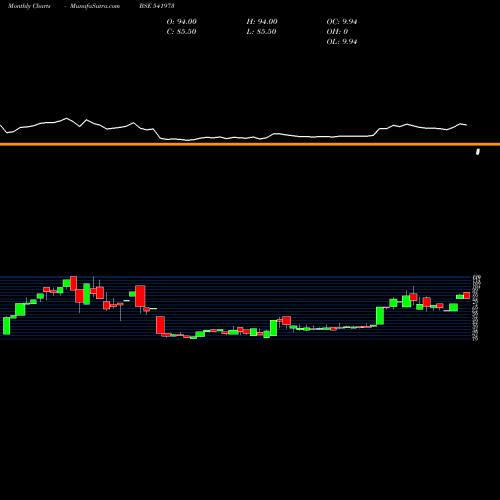Click the white indicator line near its peak

pyautogui.click(x=67, y=118)
